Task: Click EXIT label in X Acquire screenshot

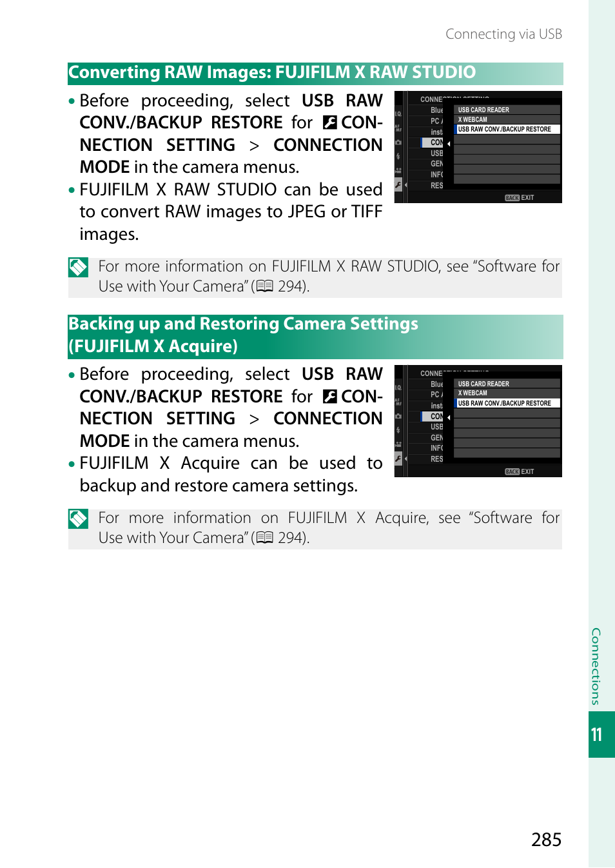Action: tap(528, 472)
